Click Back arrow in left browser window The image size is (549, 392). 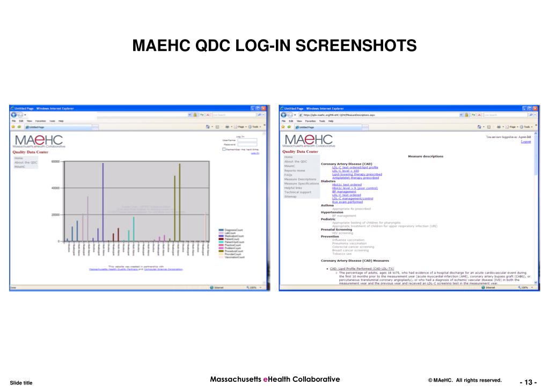coord(13,115)
